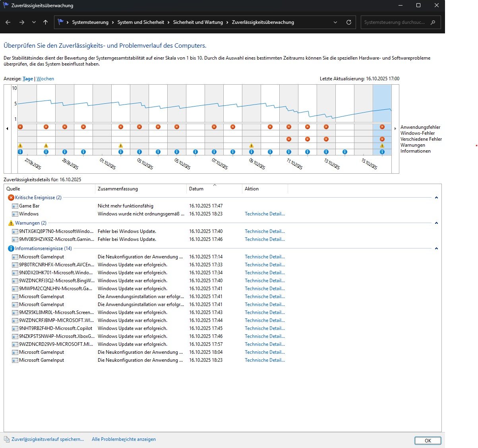The height and width of the screenshot is (448, 478).
Task: Select the Verschiedene Fehler icon in the 16.10.2025 column
Action: coord(382,139)
